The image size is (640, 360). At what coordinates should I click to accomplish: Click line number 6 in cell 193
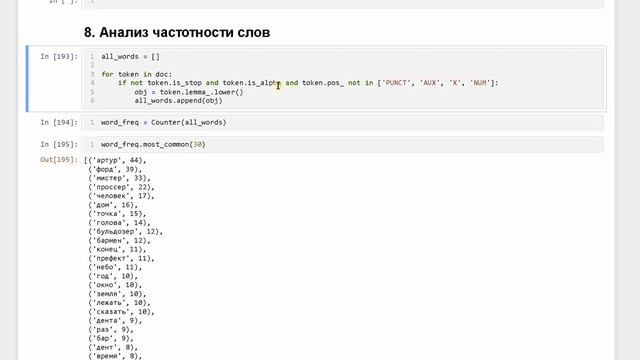click(x=92, y=100)
